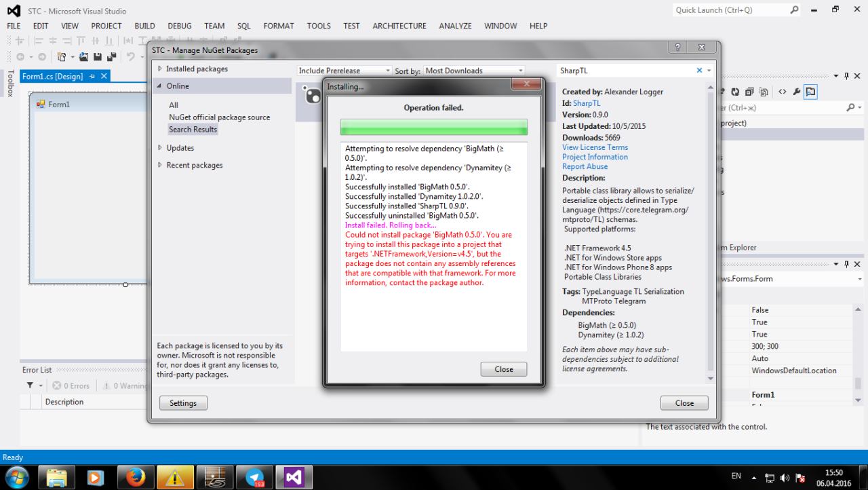This screenshot has height=490, width=868.
Task: Click the SharpTL Id link
Action: tap(587, 103)
